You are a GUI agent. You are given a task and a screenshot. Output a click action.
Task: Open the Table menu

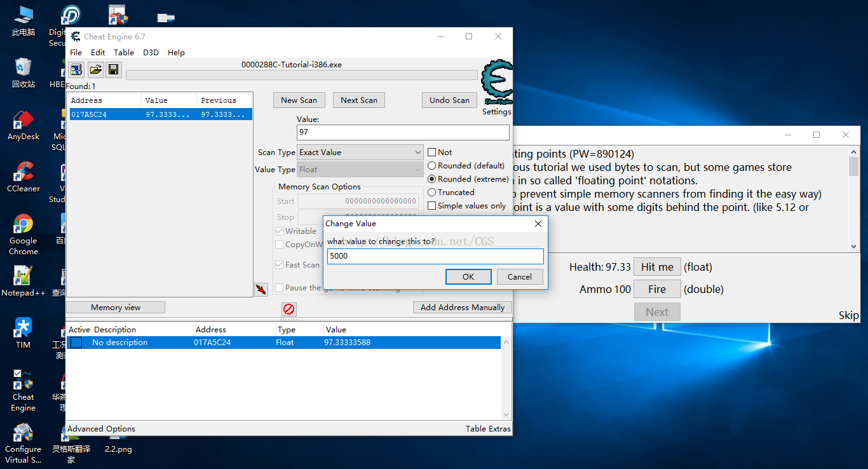[124, 53]
